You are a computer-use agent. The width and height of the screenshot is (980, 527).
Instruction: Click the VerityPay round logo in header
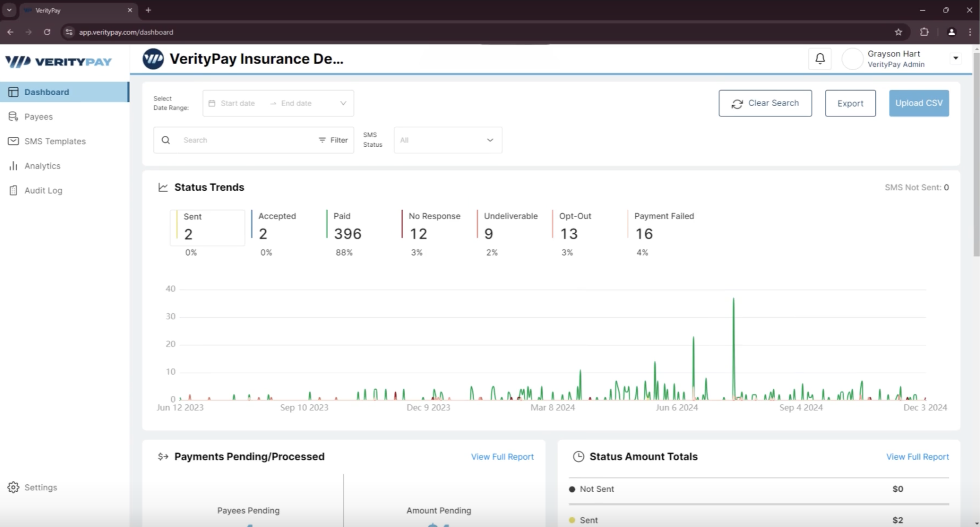(153, 59)
